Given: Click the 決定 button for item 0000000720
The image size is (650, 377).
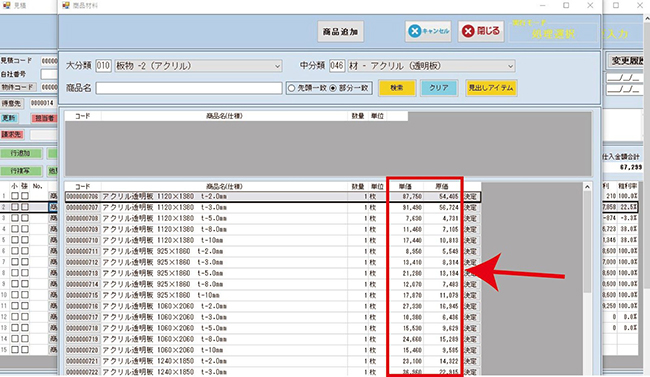Looking at the screenshot, I should tap(471, 350).
